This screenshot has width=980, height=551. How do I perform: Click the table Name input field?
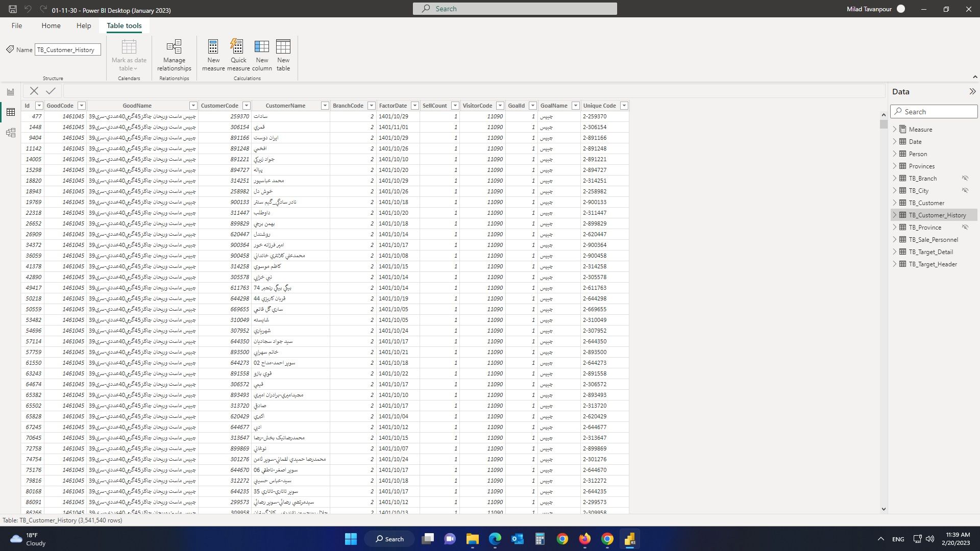click(x=67, y=49)
